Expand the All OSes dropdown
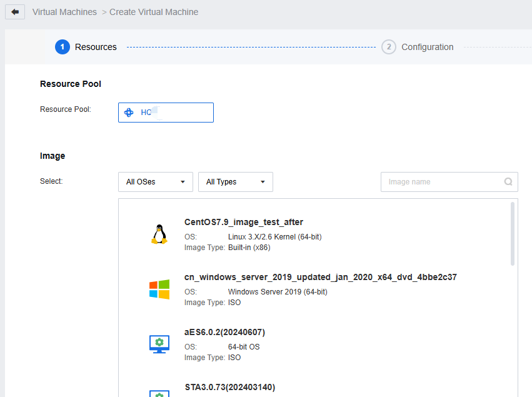Viewport: 532px width, 397px height. 156,182
